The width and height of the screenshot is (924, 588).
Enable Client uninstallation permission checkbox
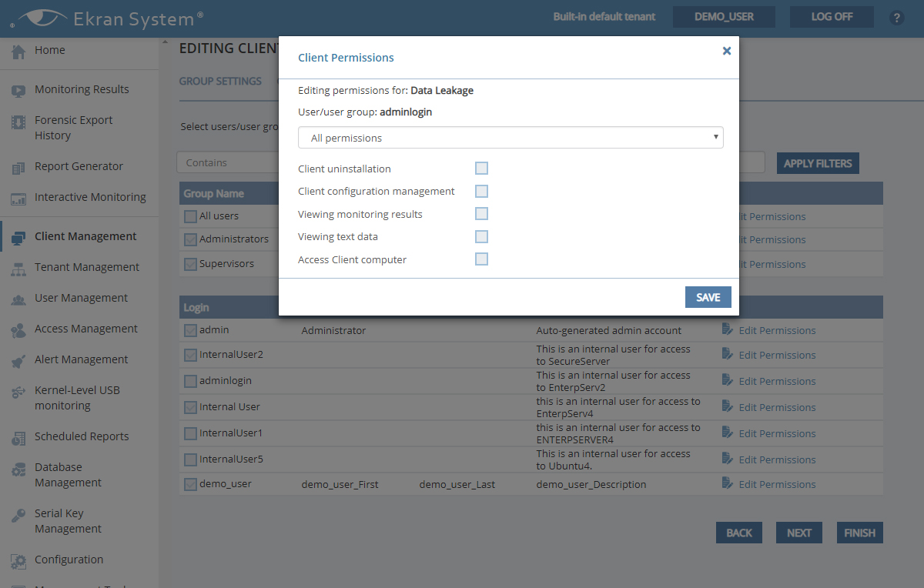tap(481, 169)
